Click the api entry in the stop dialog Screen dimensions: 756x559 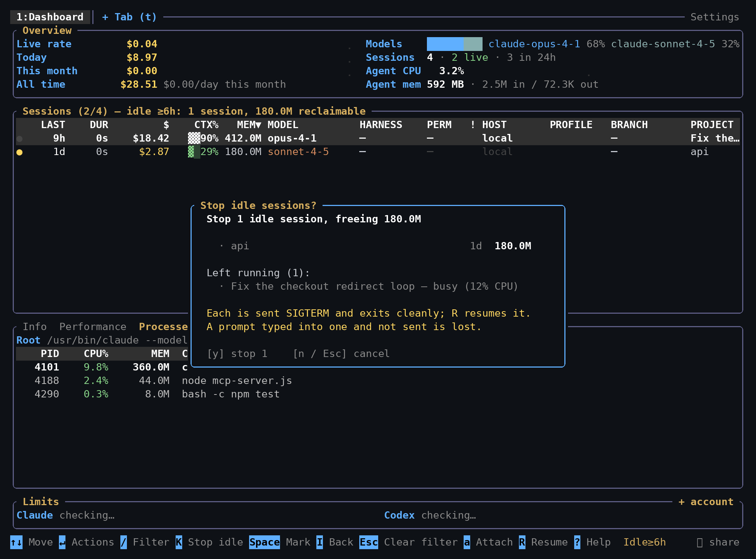(x=376, y=246)
